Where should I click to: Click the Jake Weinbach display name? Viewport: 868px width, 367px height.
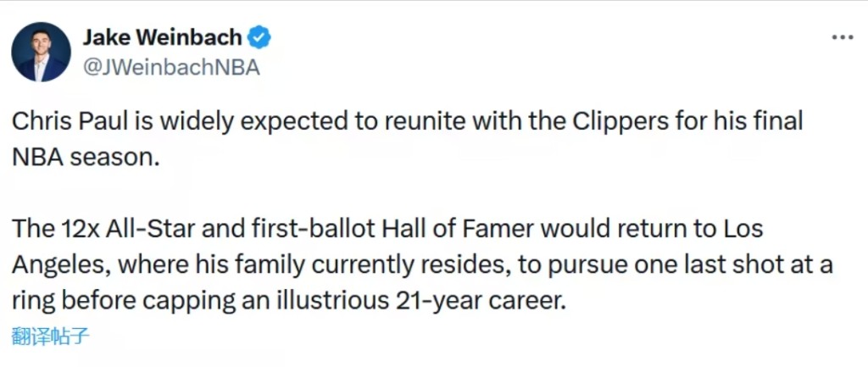[x=163, y=38]
